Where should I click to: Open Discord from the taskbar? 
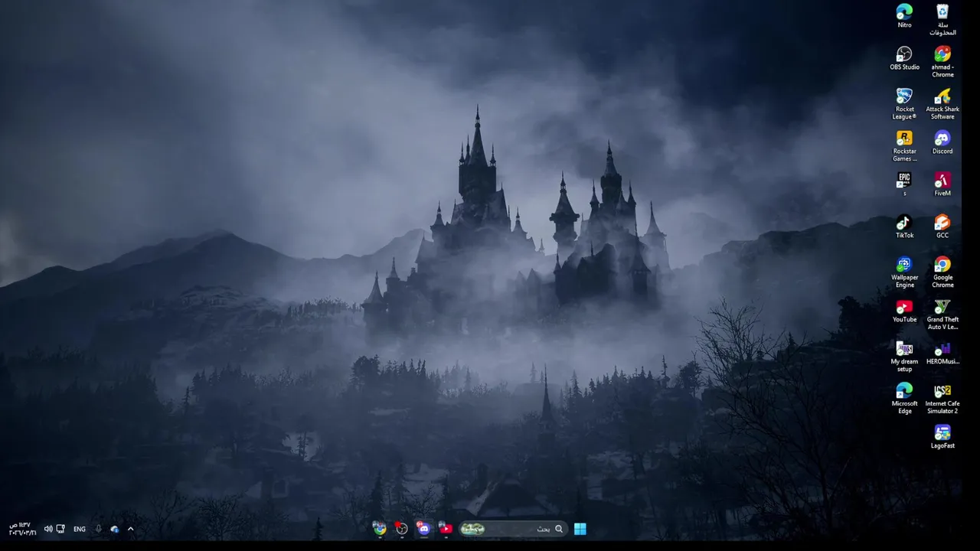423,529
